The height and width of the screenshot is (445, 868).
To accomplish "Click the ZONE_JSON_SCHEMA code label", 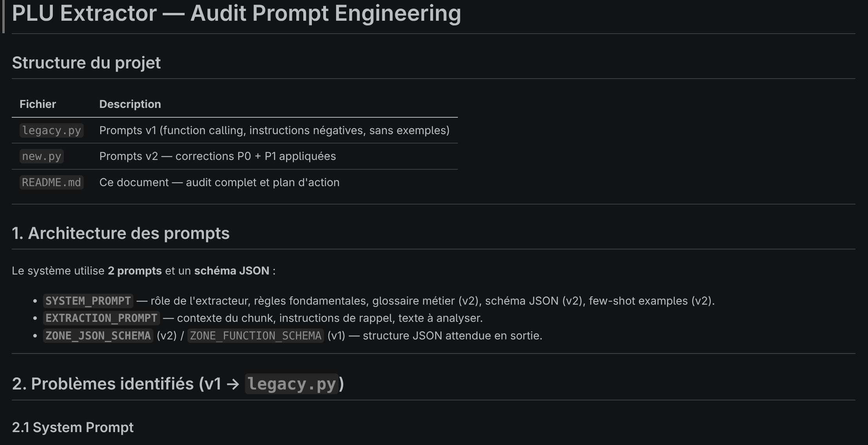I will (x=98, y=336).
